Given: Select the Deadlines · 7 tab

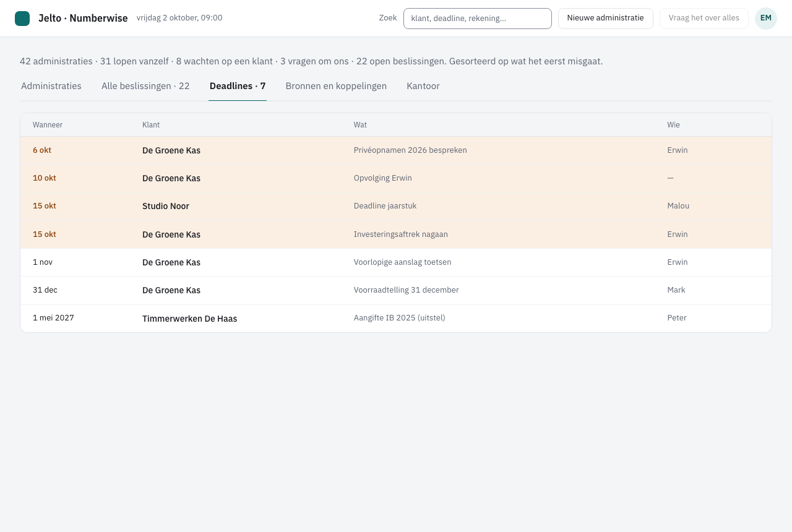Looking at the screenshot, I should [238, 86].
